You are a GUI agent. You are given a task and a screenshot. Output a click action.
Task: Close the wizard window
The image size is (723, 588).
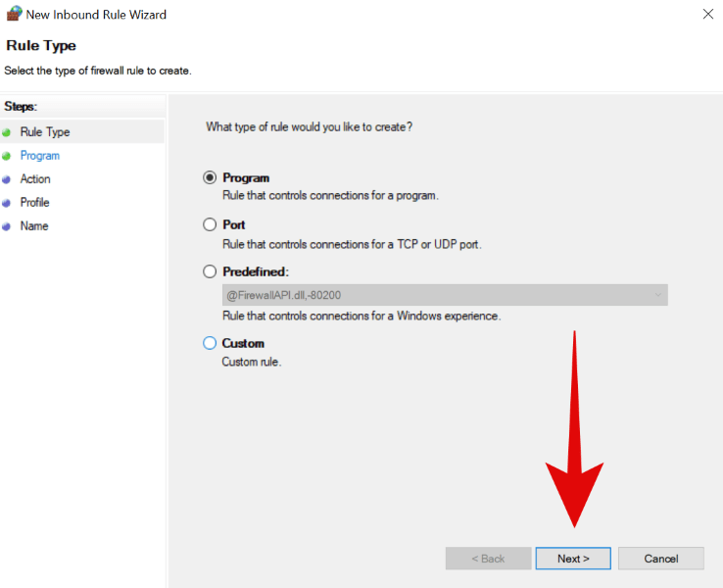tap(708, 15)
